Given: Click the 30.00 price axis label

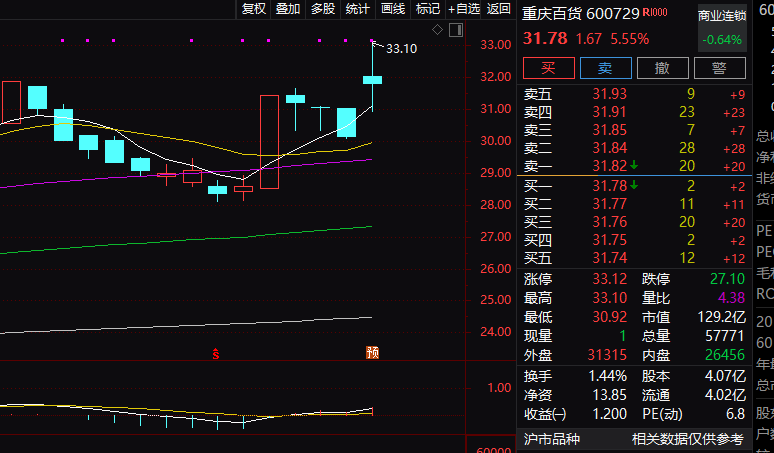Looking at the screenshot, I should [496, 141].
